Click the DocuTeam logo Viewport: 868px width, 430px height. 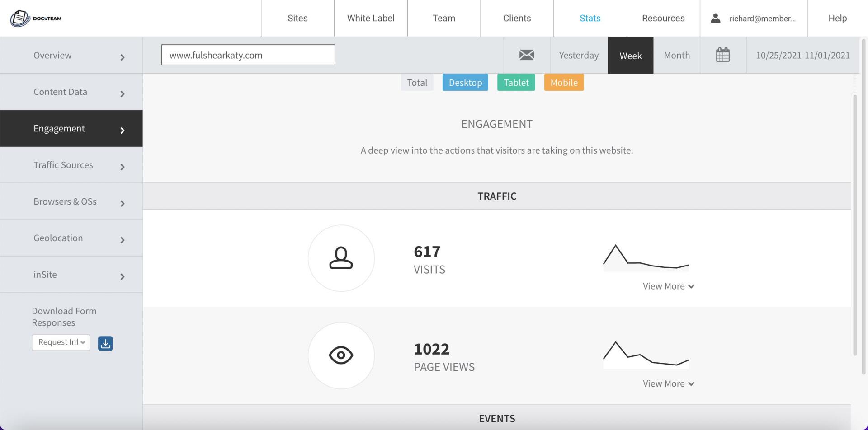pos(36,19)
